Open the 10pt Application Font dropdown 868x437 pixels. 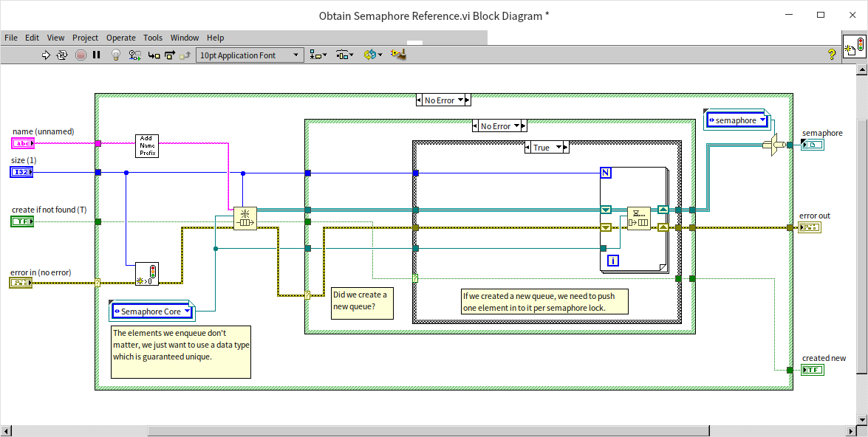[x=250, y=55]
